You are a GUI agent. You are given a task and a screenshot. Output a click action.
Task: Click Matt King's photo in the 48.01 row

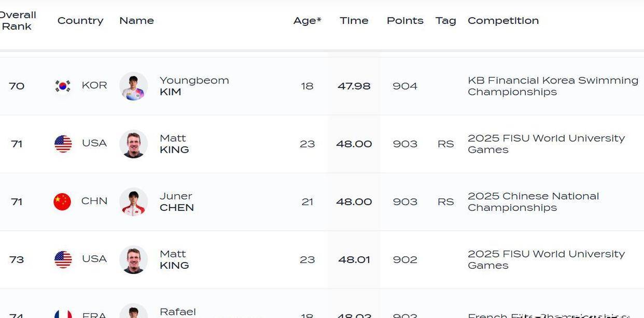coord(133,259)
